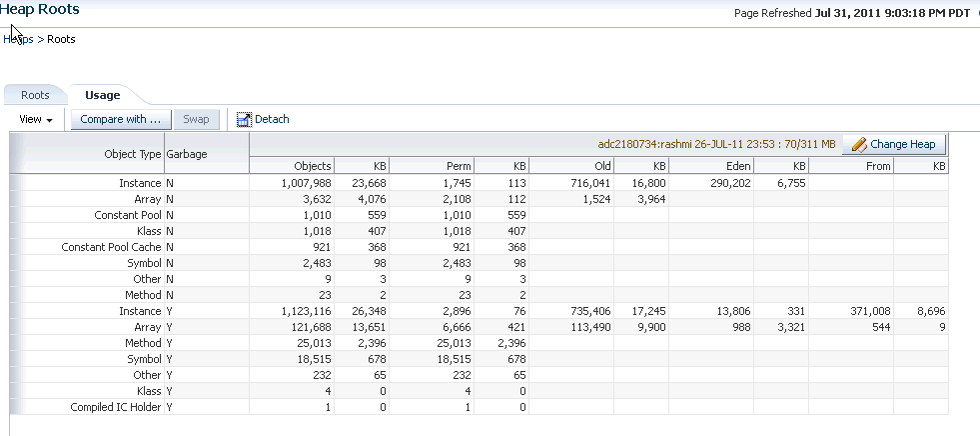
Task: Click the KB value 13,651
Action: click(369, 327)
